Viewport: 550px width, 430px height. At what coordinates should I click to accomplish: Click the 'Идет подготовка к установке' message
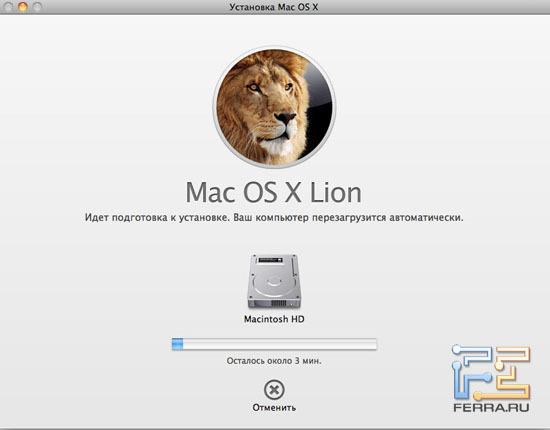point(274,217)
